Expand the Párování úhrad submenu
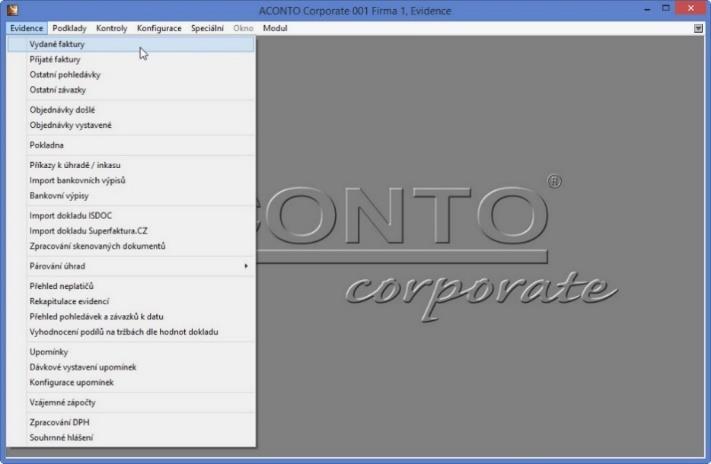This screenshot has height=464, width=711. coord(131,266)
